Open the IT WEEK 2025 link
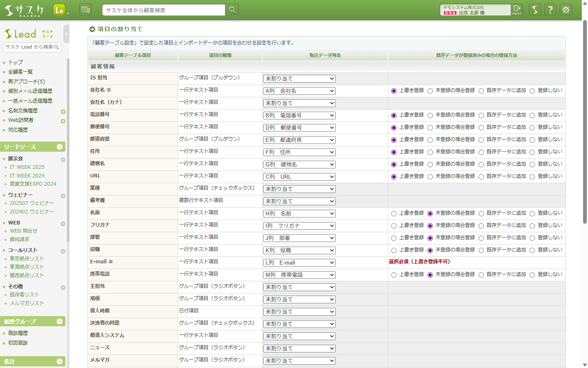Image resolution: width=588 pixels, height=368 pixels. pyautogui.click(x=27, y=167)
